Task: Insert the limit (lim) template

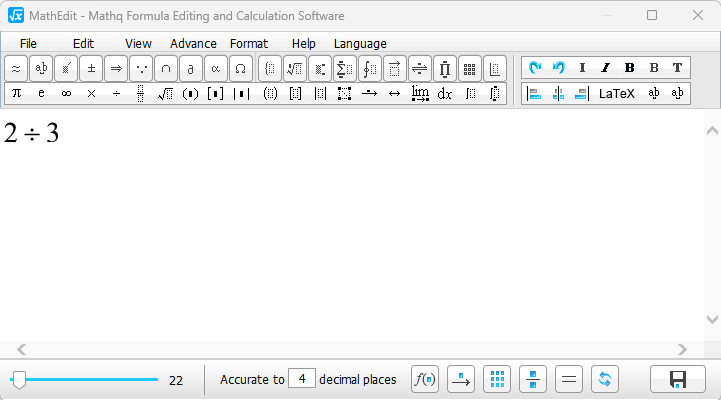Action: click(x=420, y=93)
